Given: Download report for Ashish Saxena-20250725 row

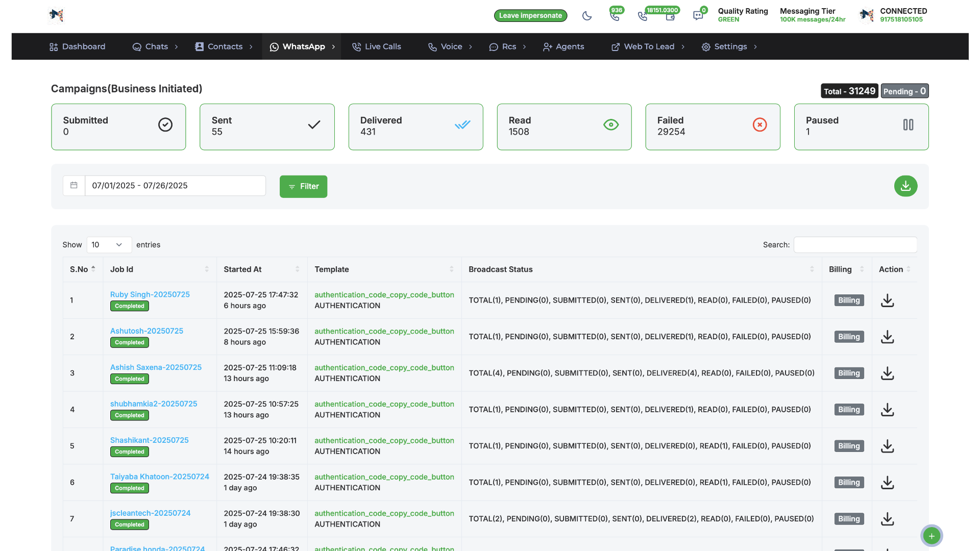Looking at the screenshot, I should coord(887,373).
